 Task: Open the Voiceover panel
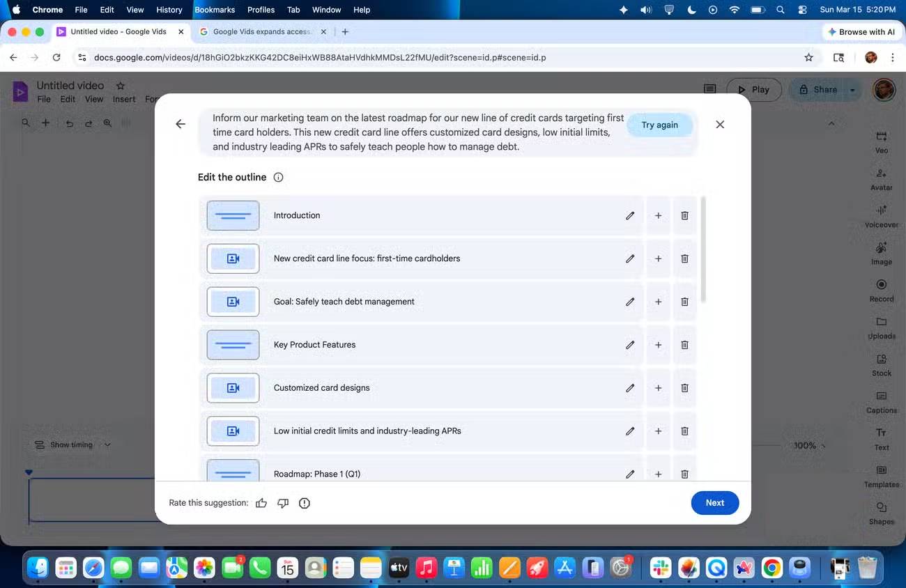[x=881, y=216]
